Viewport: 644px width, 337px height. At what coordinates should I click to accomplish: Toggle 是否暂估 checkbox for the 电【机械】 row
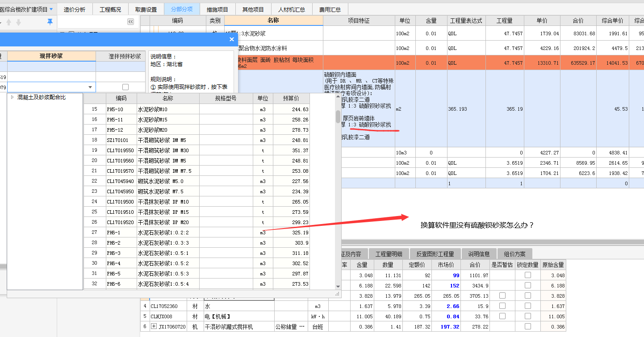502,316
